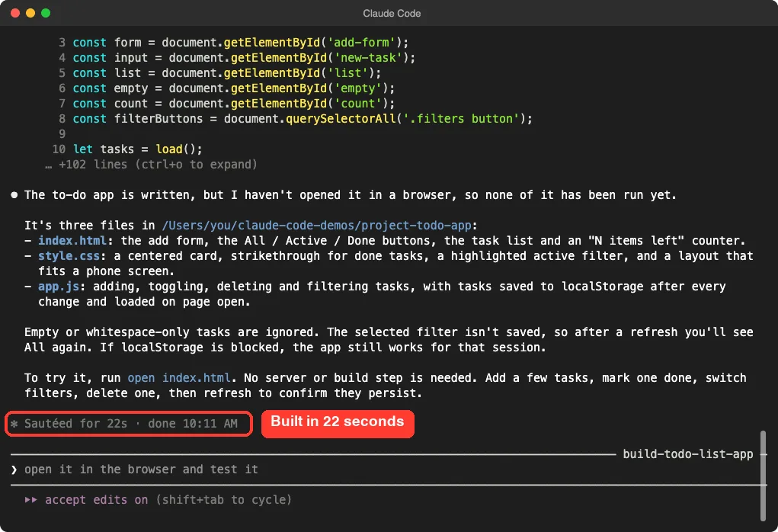The height and width of the screenshot is (532, 778).
Task: Click the prompt chevron before the input text
Action: [x=14, y=470]
